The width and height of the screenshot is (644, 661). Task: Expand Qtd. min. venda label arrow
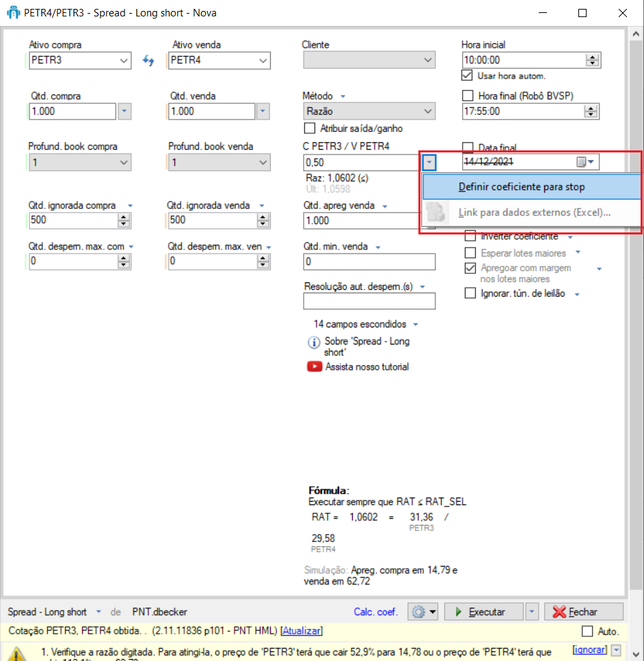click(378, 247)
